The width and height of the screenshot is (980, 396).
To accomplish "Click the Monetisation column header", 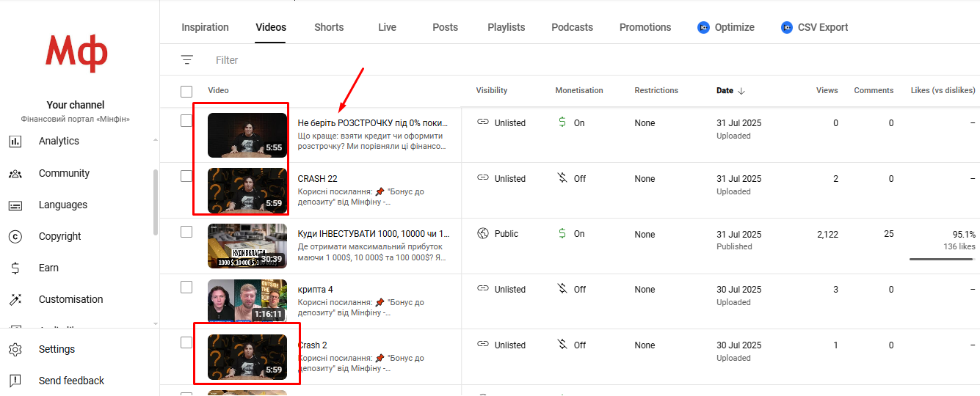I will (579, 91).
